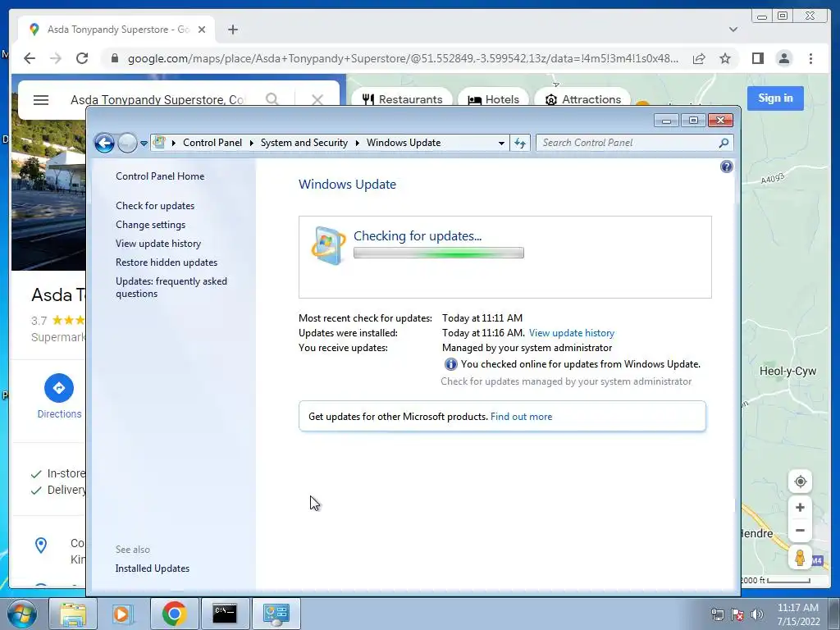Open recent pages dropdown beside navigation arrows
The width and height of the screenshot is (840, 630).
(x=144, y=143)
